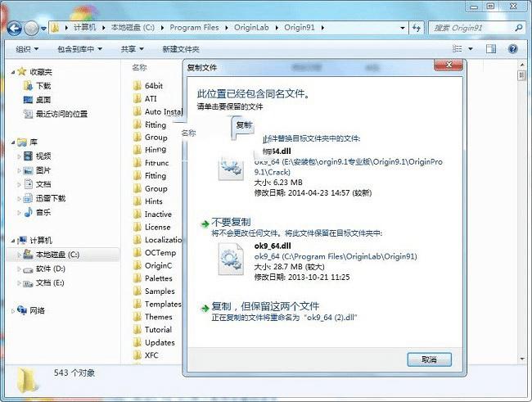
Task: Select 图片 library
Action: point(43,170)
